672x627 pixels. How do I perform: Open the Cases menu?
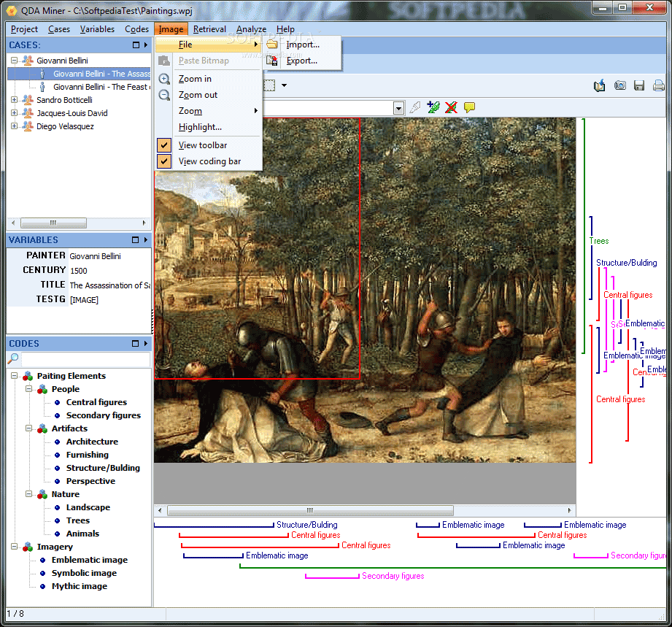[58, 29]
